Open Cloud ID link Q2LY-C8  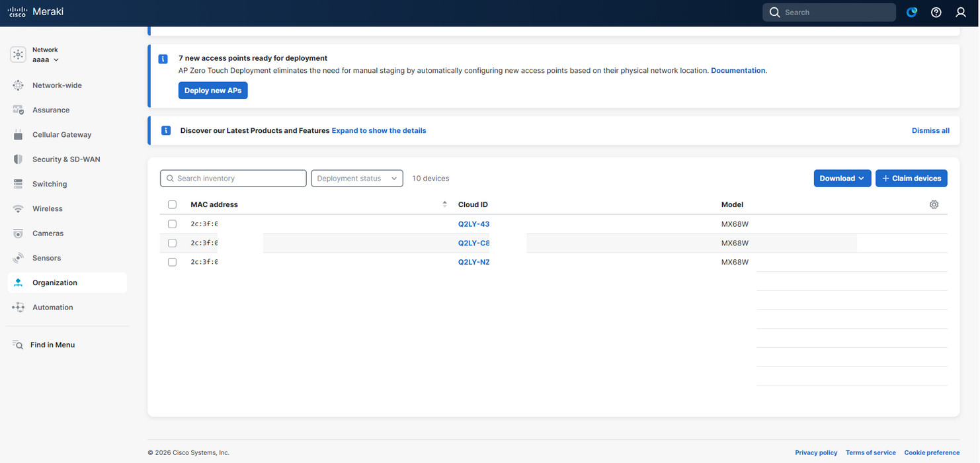point(473,243)
